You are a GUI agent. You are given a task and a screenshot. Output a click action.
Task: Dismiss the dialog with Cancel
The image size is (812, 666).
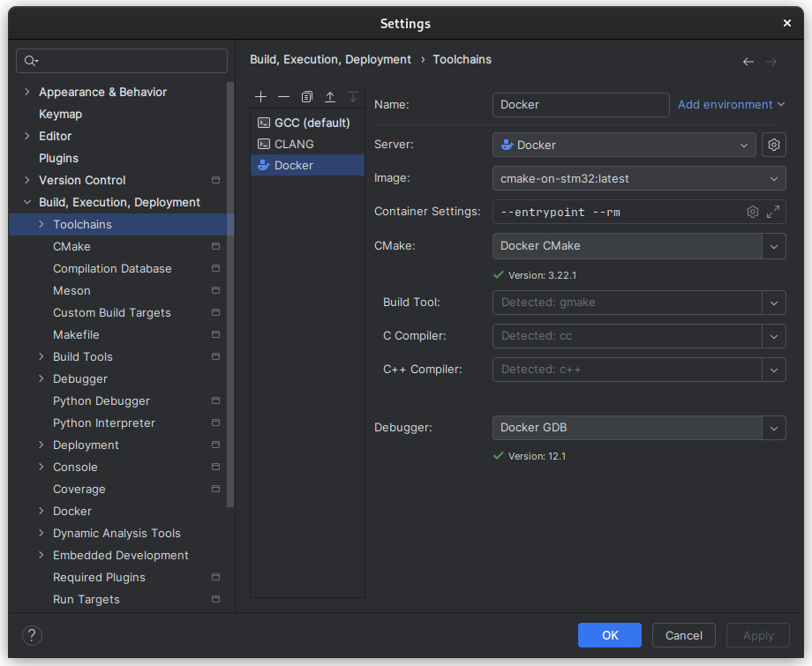(683, 635)
